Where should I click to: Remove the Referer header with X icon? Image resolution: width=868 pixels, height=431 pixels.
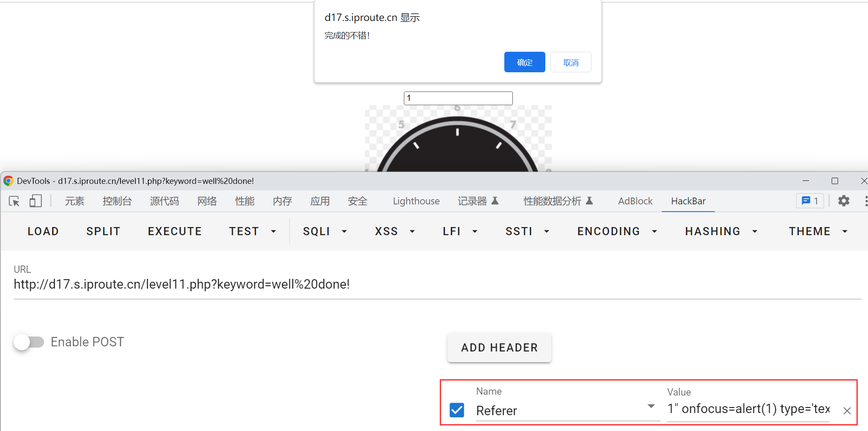(847, 411)
